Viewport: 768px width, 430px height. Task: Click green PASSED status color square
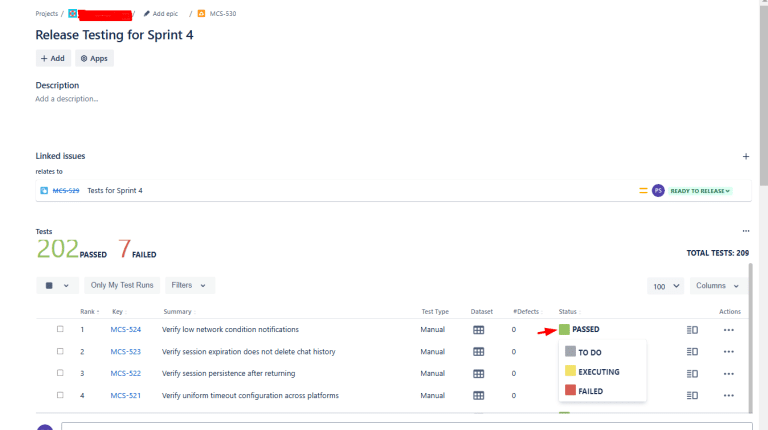tap(564, 329)
